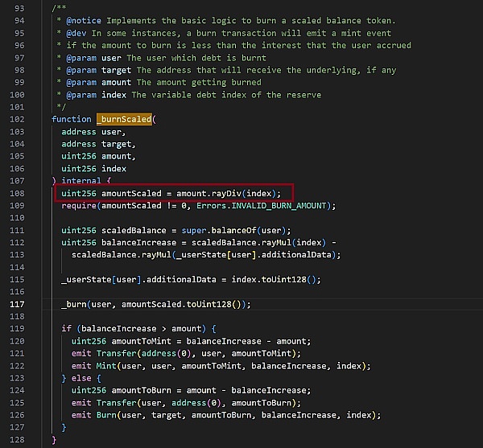Click line number 93 at the top

tap(16, 7)
